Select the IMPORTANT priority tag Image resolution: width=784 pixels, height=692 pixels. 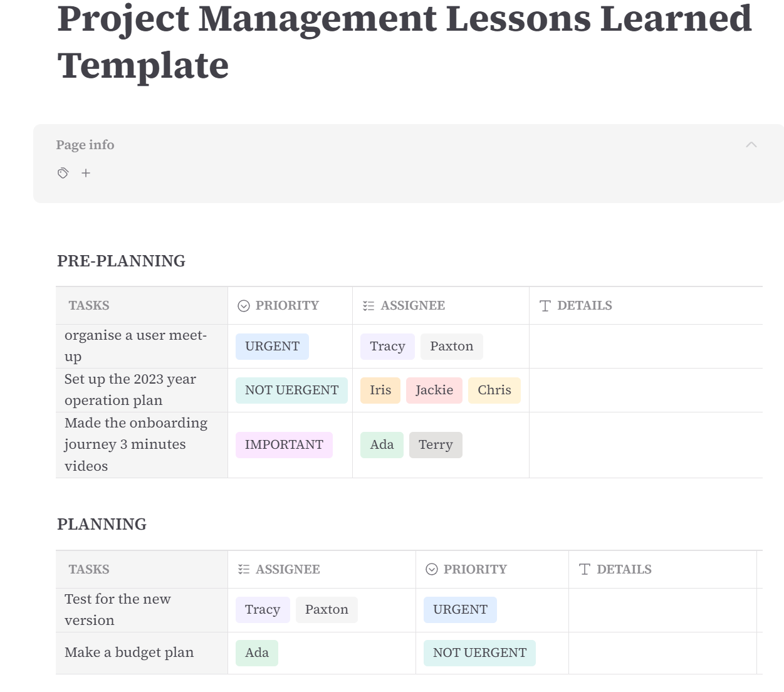click(x=284, y=445)
